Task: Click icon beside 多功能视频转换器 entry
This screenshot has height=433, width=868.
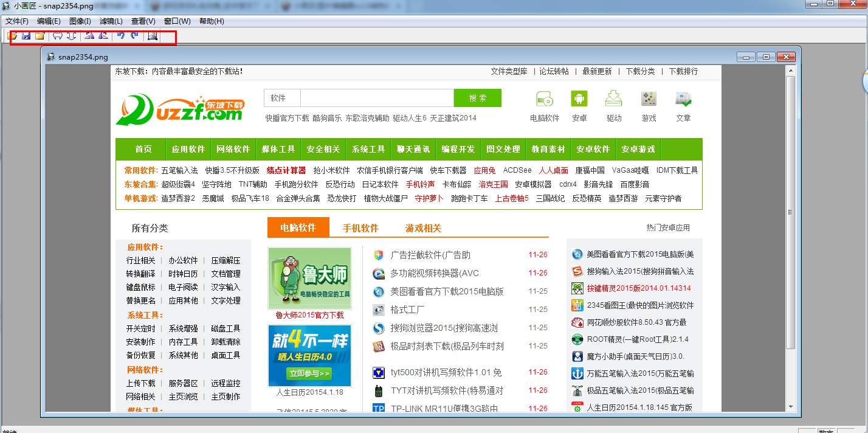Action: 379,273
